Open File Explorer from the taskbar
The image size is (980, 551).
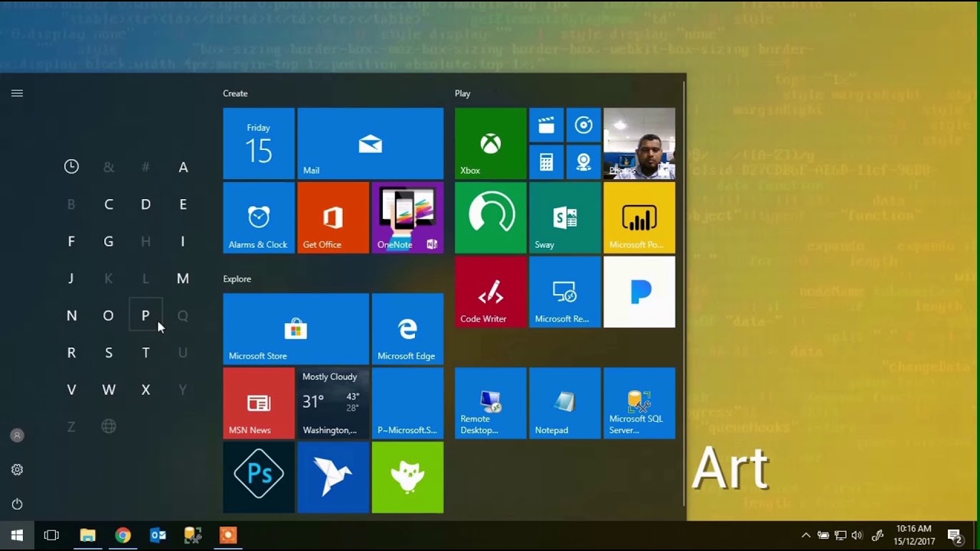(87, 536)
